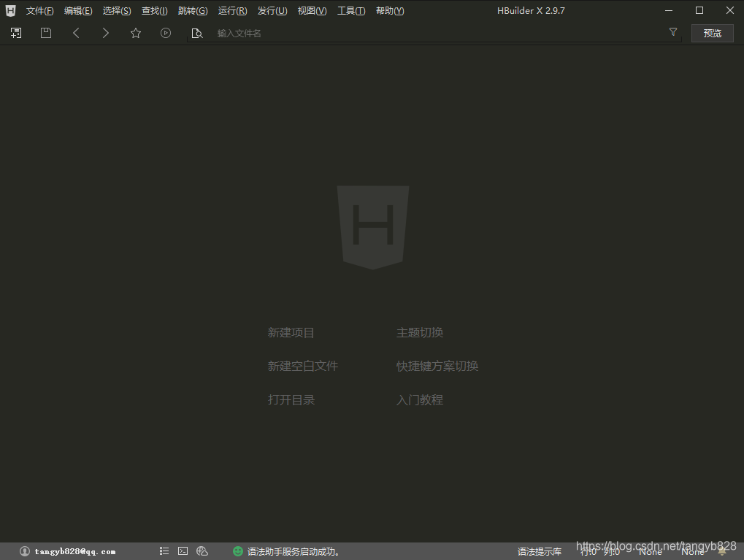Maximize the HBuilder X window
Image resolution: width=744 pixels, height=560 pixels.
click(x=699, y=10)
